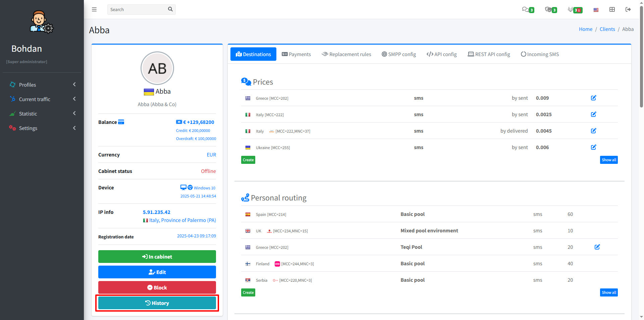Expand the Current traffic sidebar menu
The height and width of the screenshot is (320, 644).
[x=42, y=99]
